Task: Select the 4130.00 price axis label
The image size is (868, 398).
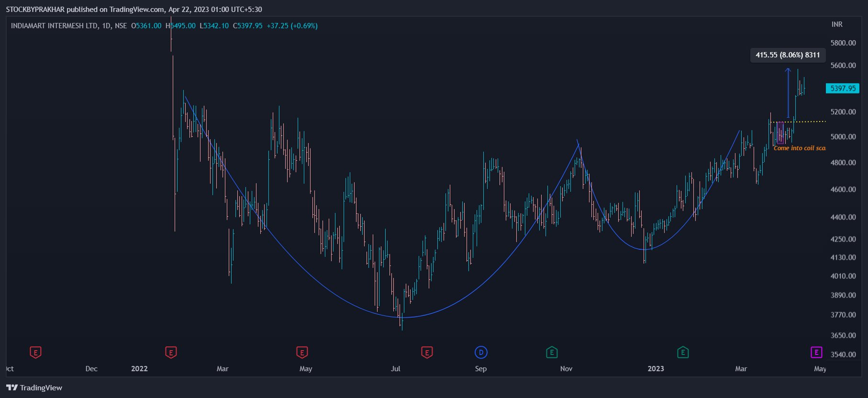Action: coord(843,257)
